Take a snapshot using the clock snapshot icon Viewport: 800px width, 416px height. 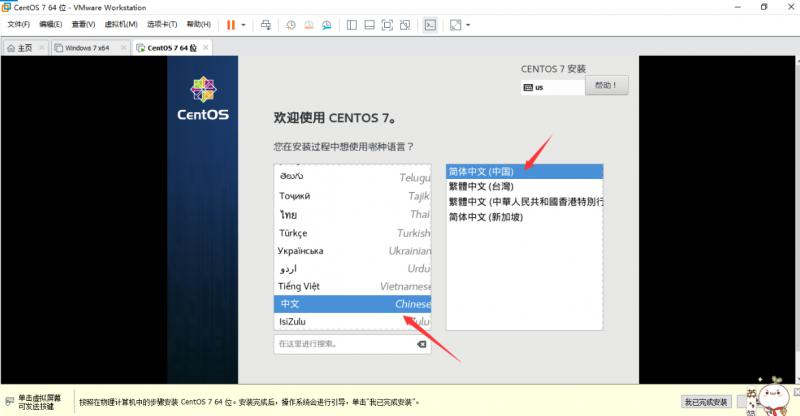click(291, 25)
